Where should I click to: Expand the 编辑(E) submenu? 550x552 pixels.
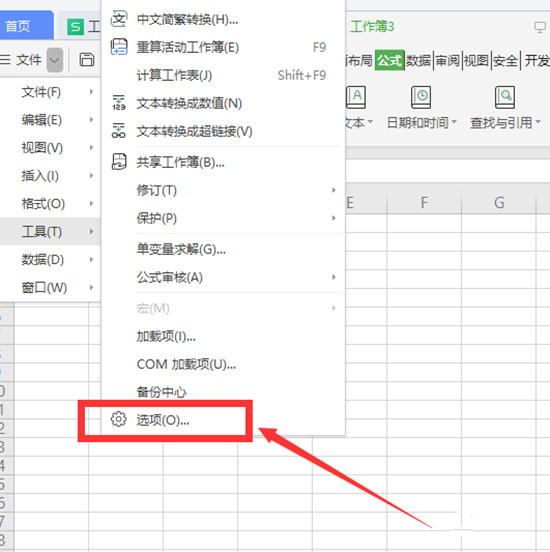(50, 120)
